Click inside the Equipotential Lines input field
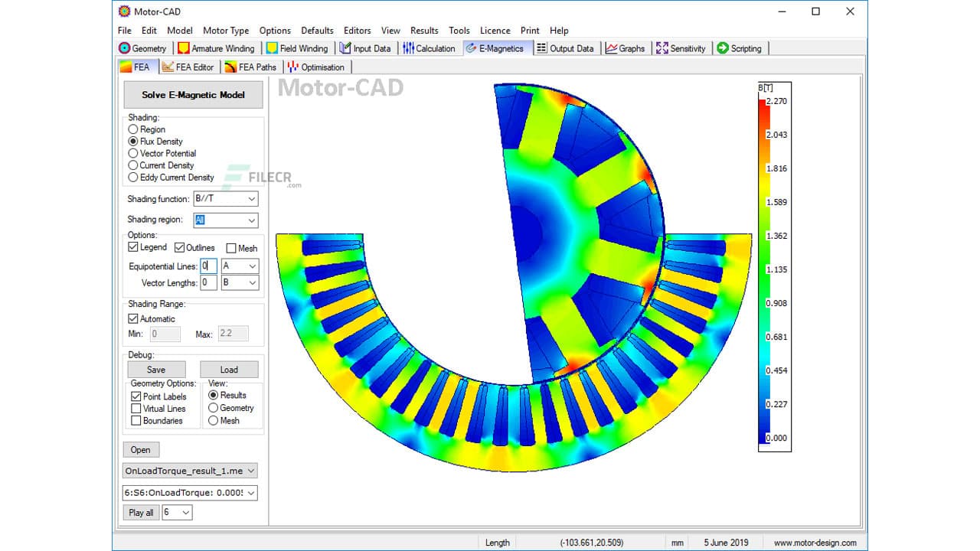980x551 pixels. 207,266
